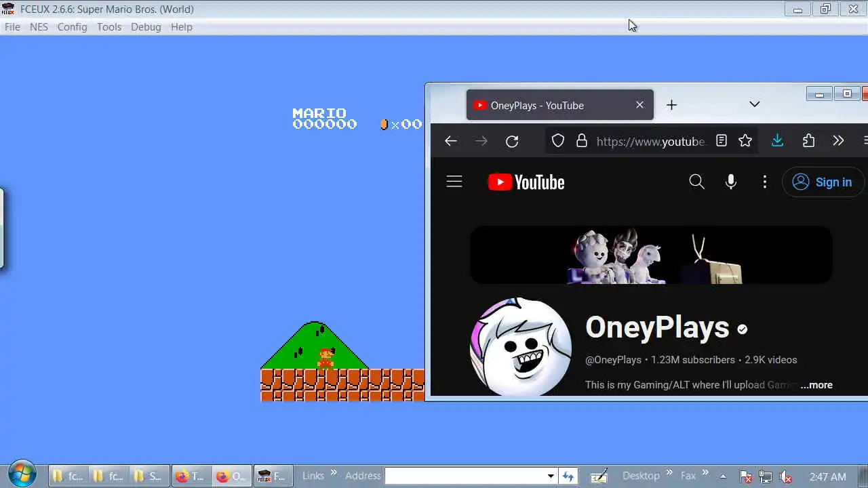Click the 2.9K videos text
Screen dimensions: 868x488
[771, 360]
